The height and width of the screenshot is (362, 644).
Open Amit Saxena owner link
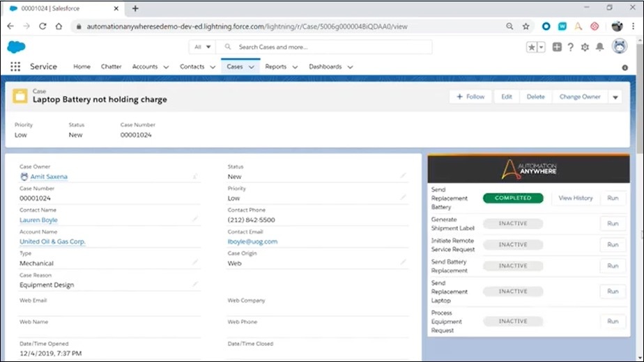pos(49,177)
